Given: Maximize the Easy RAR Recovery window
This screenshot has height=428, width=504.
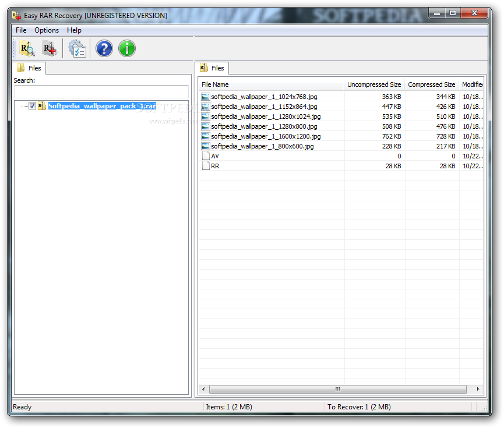Looking at the screenshot, I should click(453, 13).
